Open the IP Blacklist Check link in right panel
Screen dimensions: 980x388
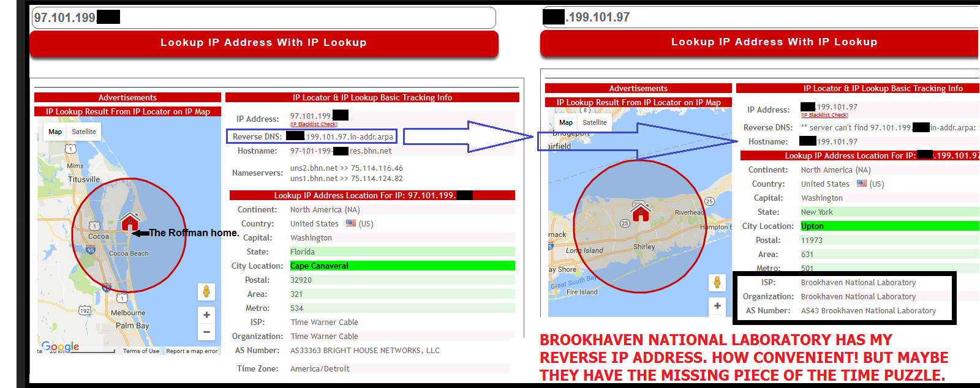824,115
